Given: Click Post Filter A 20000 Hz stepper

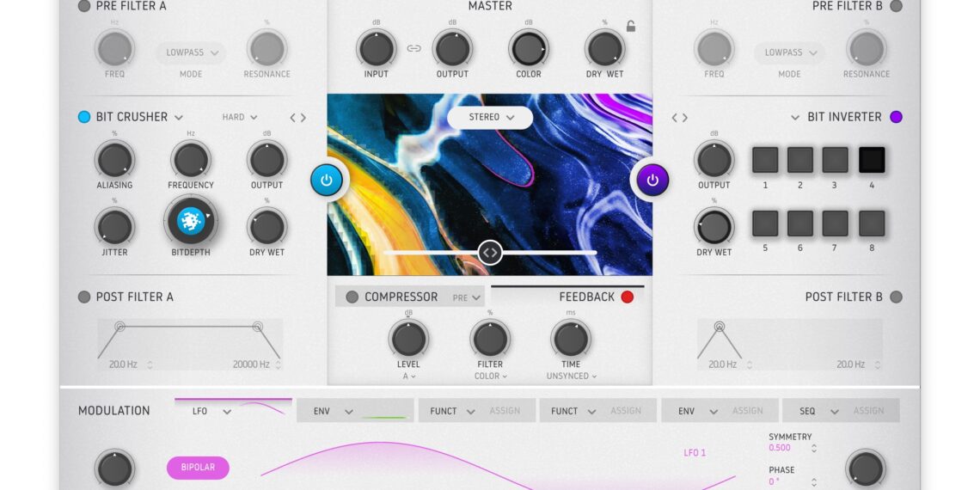Looking at the screenshot, I should click(279, 364).
